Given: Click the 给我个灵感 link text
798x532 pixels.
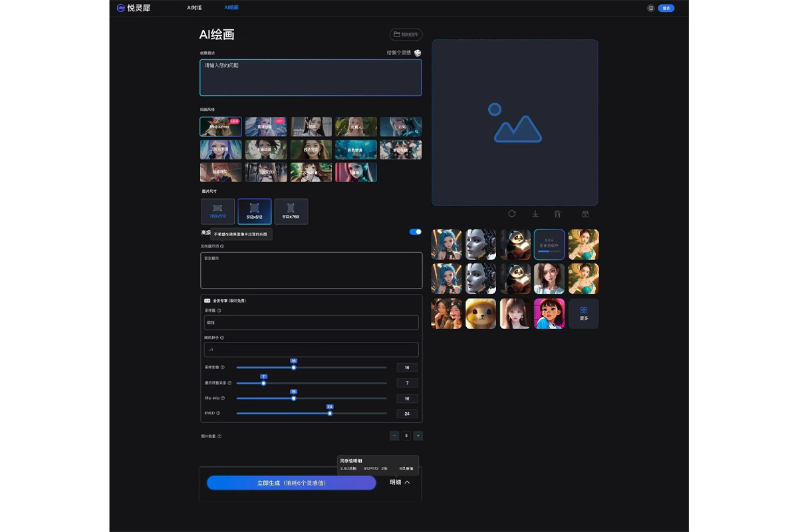Looking at the screenshot, I should point(399,53).
